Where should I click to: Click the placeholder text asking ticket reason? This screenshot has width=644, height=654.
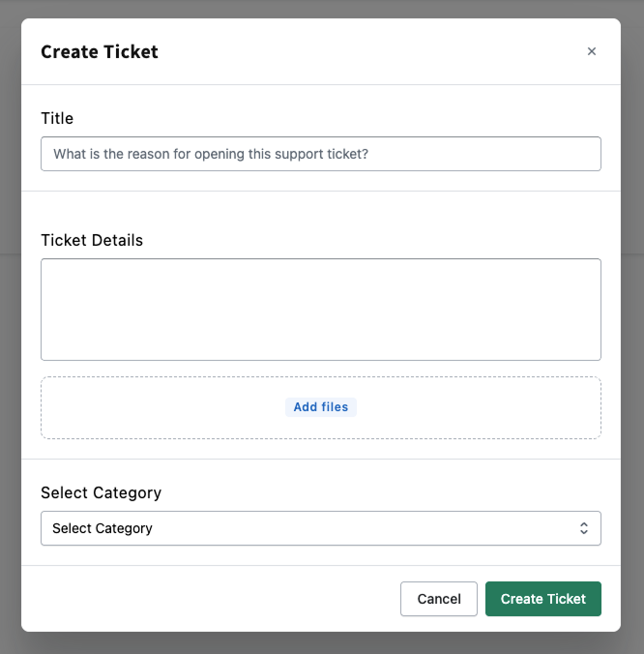click(x=211, y=154)
